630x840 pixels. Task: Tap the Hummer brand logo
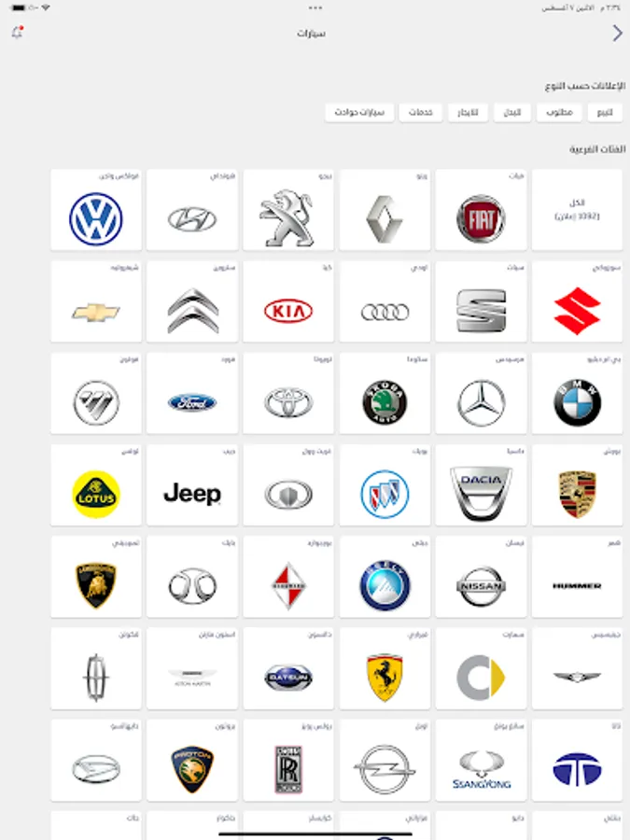(577, 586)
